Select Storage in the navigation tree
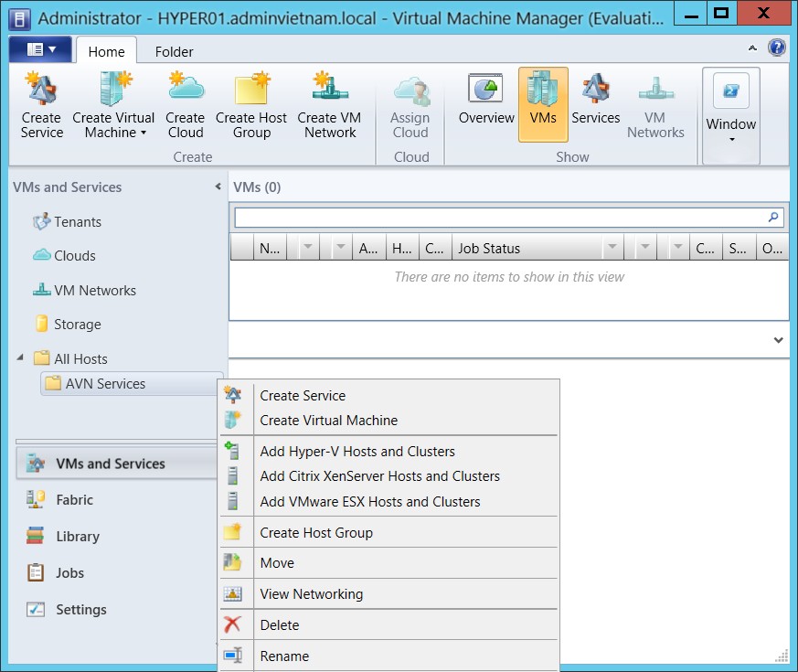798x672 pixels. point(69,325)
